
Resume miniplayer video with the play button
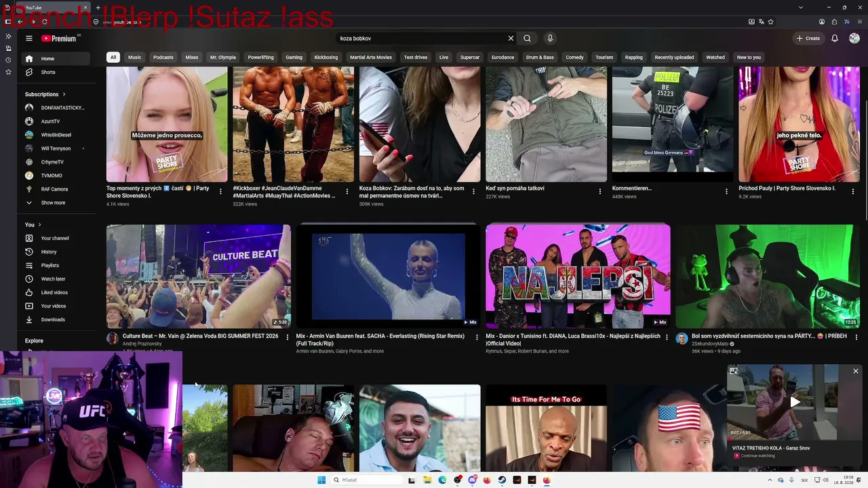(x=795, y=402)
